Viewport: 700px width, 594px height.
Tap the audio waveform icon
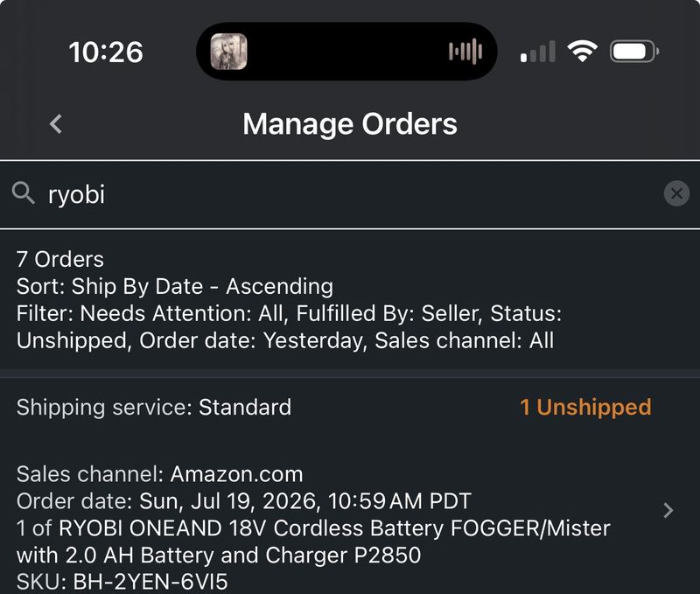(465, 52)
